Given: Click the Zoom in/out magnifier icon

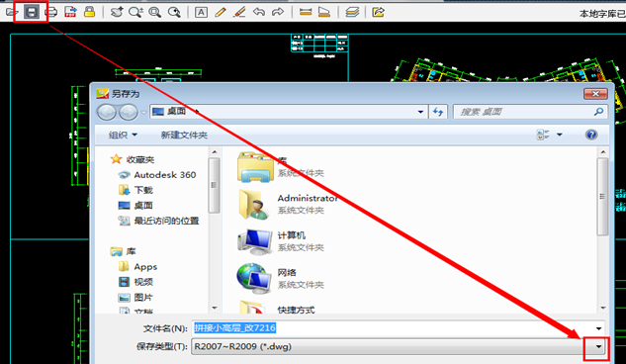Looking at the screenshot, I should 135,12.
